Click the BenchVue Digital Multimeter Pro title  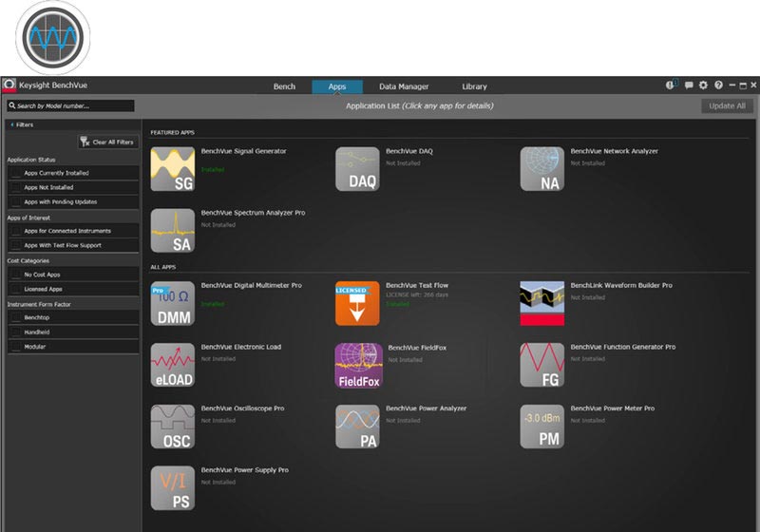point(251,285)
